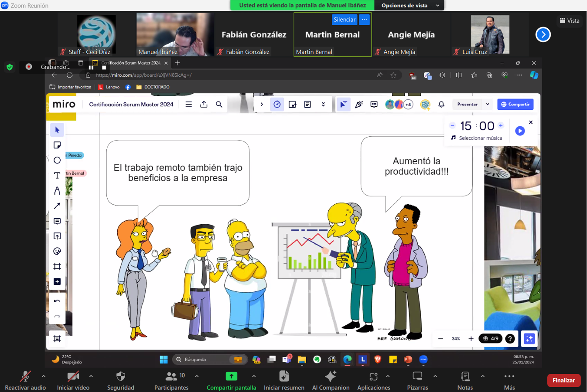Image resolution: width=587 pixels, height=392 pixels.
Task: Start the Miro timer play button
Action: [x=520, y=131]
